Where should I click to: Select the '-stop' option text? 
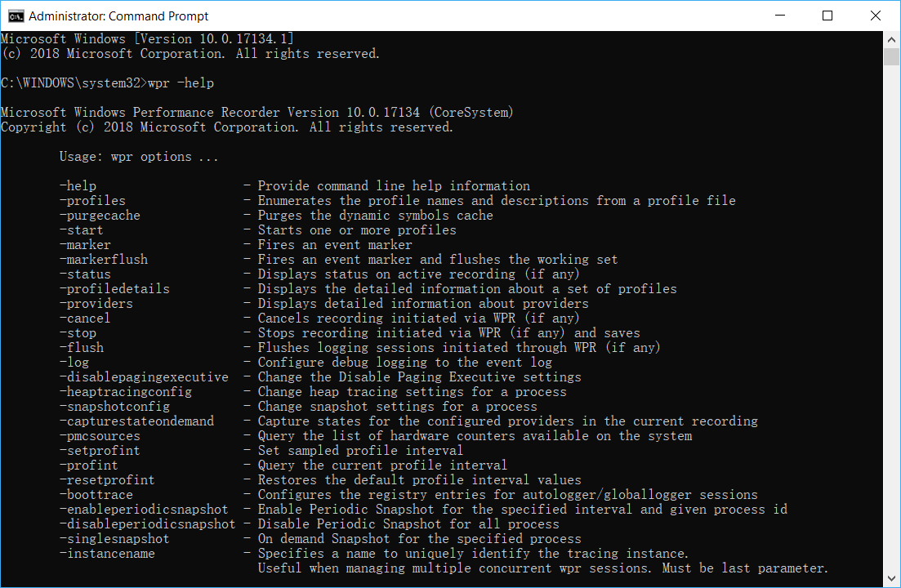pos(78,333)
